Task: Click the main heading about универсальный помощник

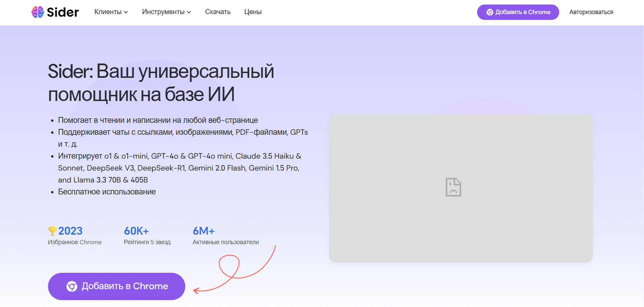Action: [x=161, y=83]
